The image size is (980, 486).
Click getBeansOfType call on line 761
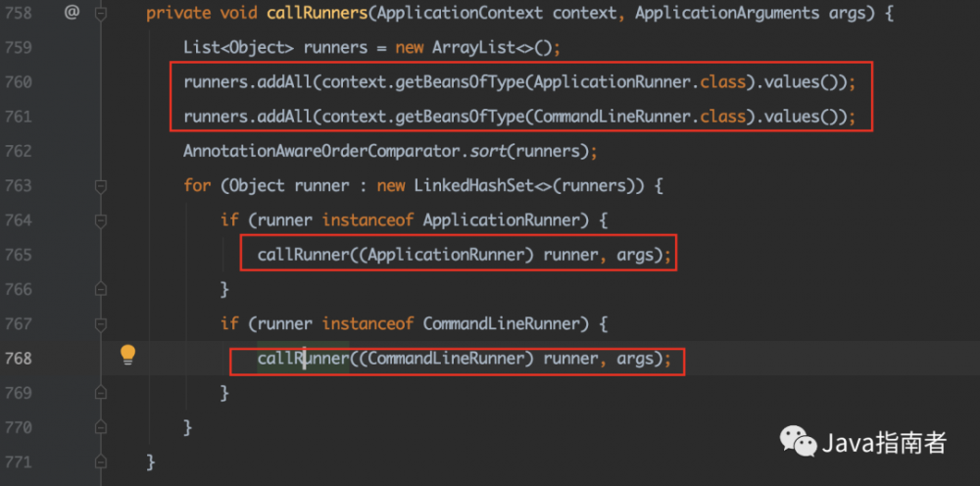(461, 117)
